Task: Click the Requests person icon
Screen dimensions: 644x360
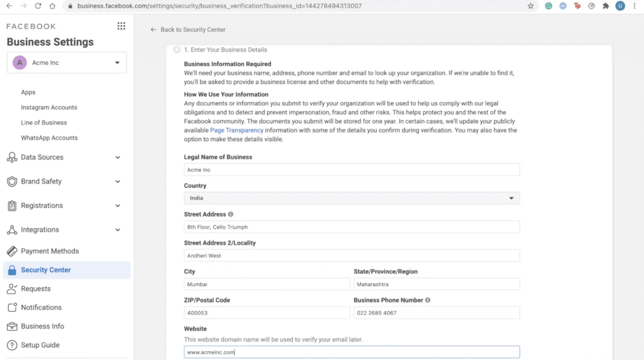Action: (12, 289)
